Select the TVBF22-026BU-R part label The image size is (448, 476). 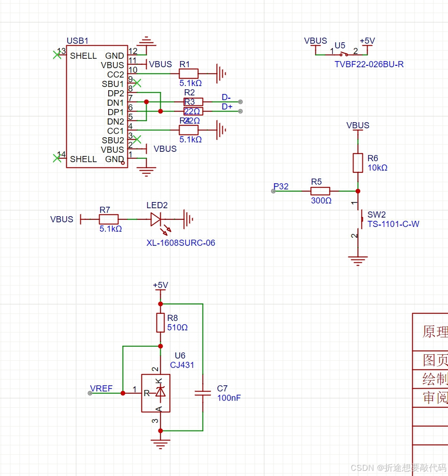(369, 64)
